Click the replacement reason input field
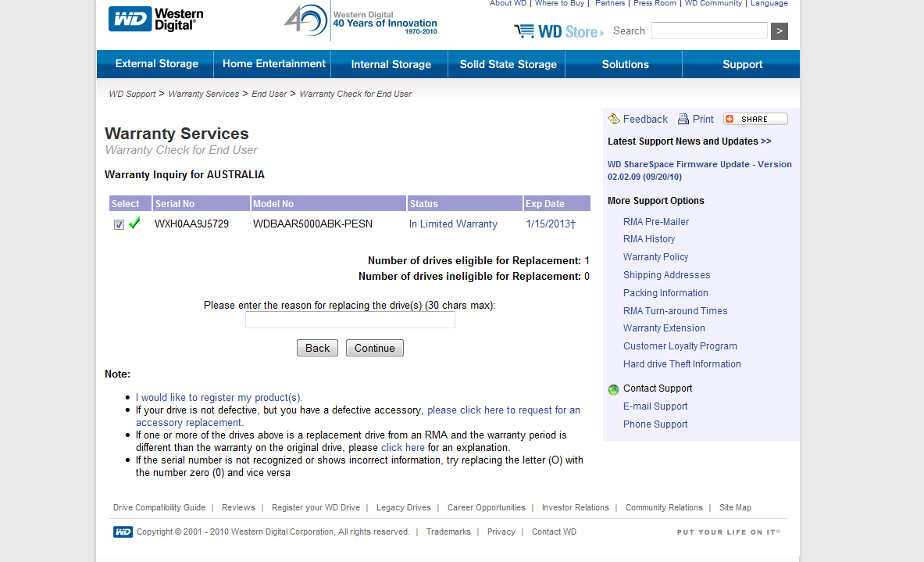The width and height of the screenshot is (924, 562). [350, 320]
